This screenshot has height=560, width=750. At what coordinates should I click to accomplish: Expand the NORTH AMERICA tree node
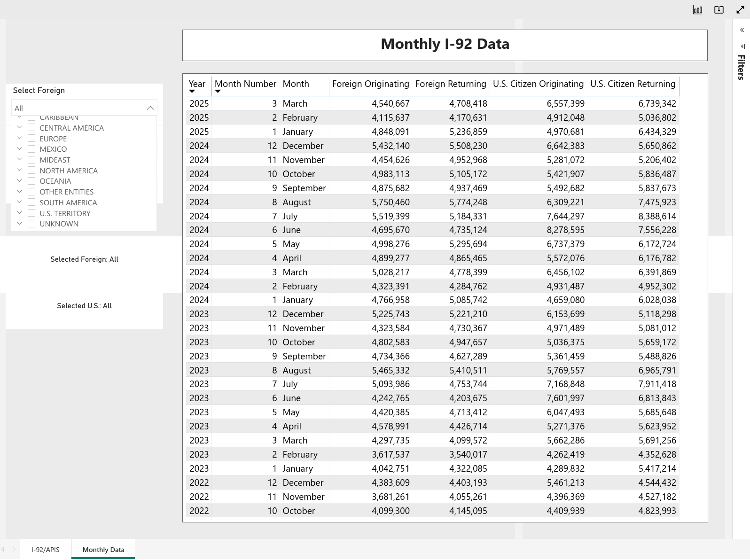(x=19, y=170)
